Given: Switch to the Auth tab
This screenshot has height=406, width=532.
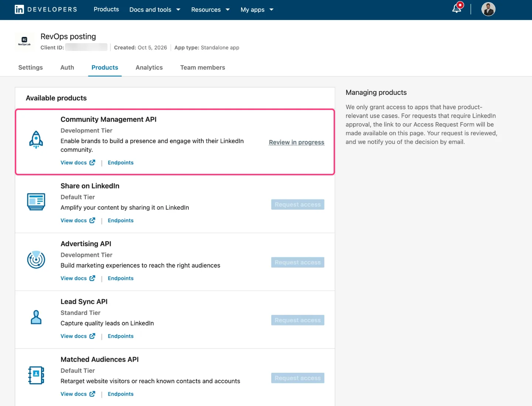Looking at the screenshot, I should (x=67, y=68).
